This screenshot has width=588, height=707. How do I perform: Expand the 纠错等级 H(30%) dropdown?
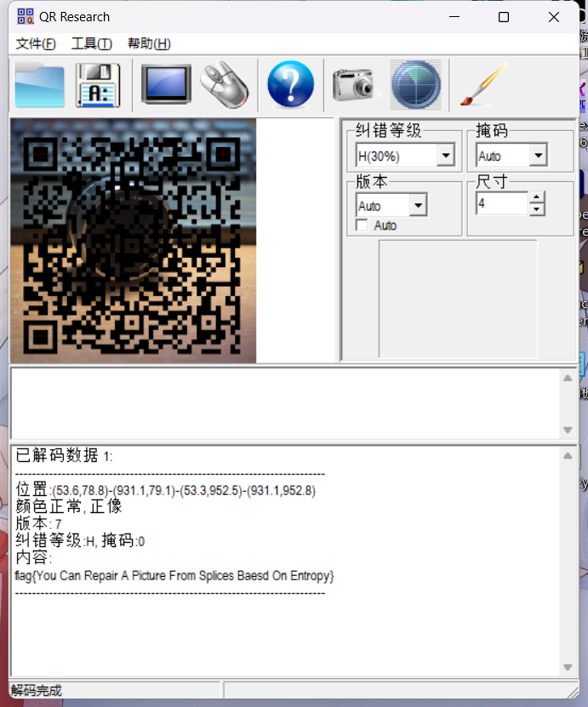pos(445,157)
